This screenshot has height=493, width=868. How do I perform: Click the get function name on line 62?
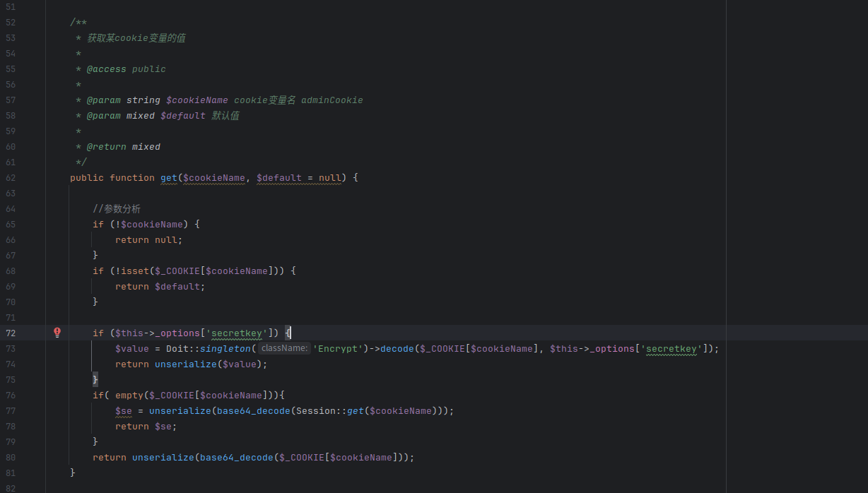click(x=169, y=177)
